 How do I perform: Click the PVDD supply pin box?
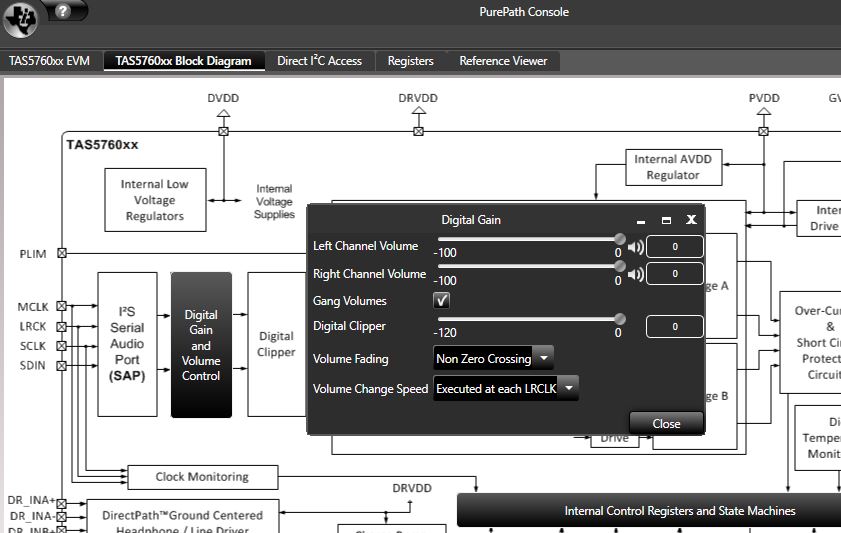tap(764, 131)
